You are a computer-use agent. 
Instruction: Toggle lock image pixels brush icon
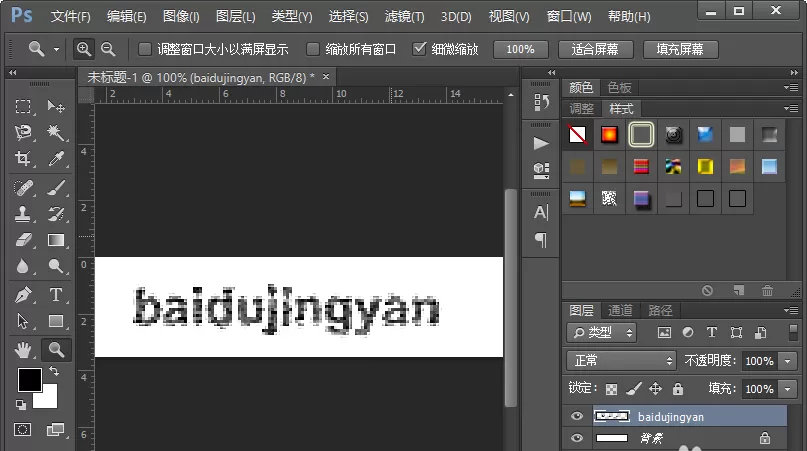pos(634,389)
